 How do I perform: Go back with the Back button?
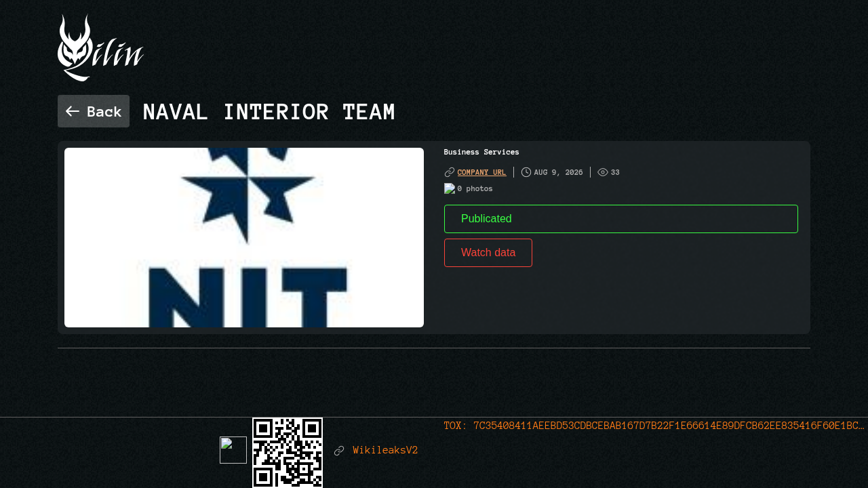[94, 111]
